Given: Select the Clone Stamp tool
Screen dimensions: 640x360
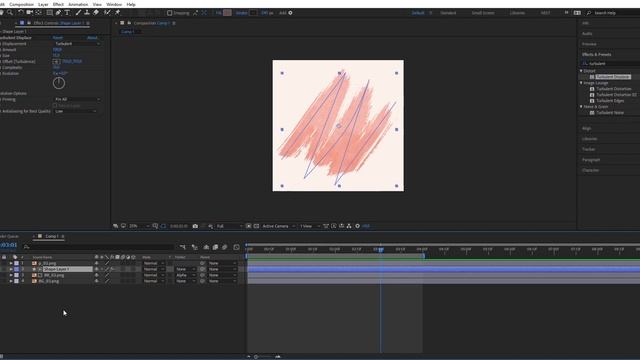Looking at the screenshot, I should 87,13.
